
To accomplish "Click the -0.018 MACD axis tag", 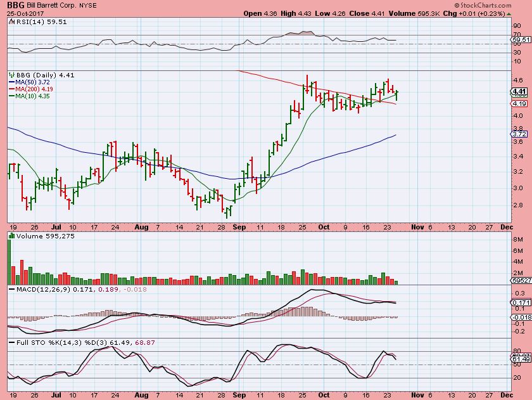I will click(522, 317).
